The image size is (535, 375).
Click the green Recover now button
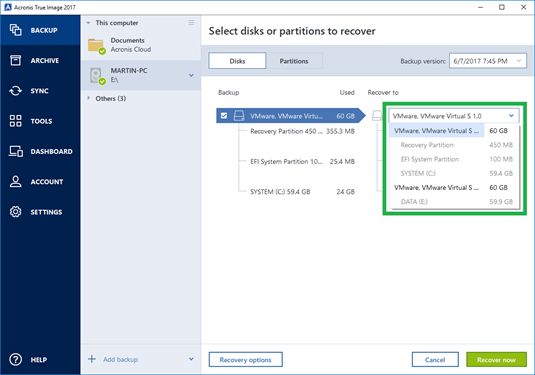[496, 360]
